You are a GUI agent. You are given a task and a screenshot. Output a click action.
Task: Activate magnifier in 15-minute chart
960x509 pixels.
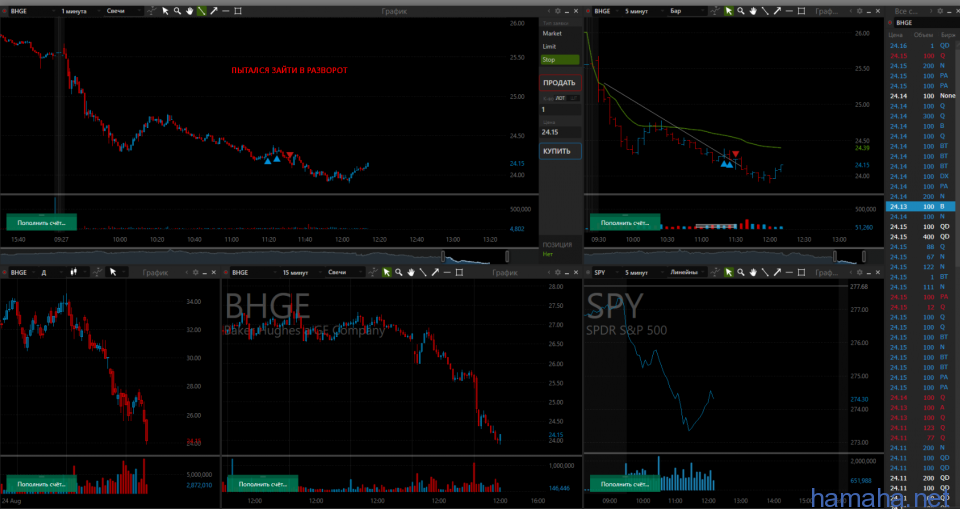point(398,272)
